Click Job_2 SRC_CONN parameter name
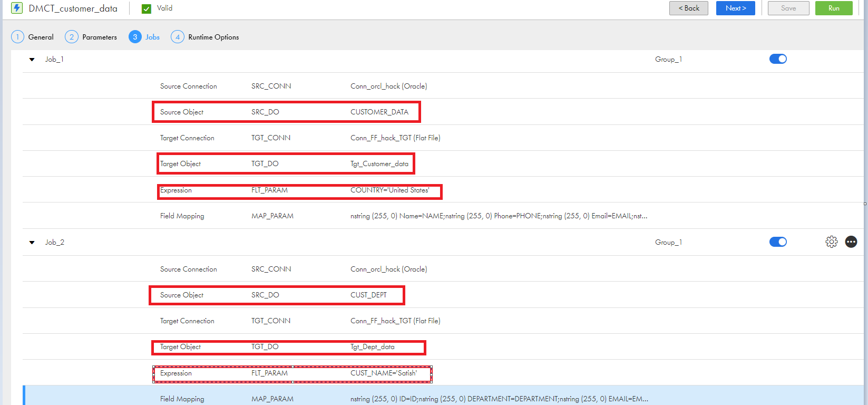The width and height of the screenshot is (868, 405). tap(271, 269)
